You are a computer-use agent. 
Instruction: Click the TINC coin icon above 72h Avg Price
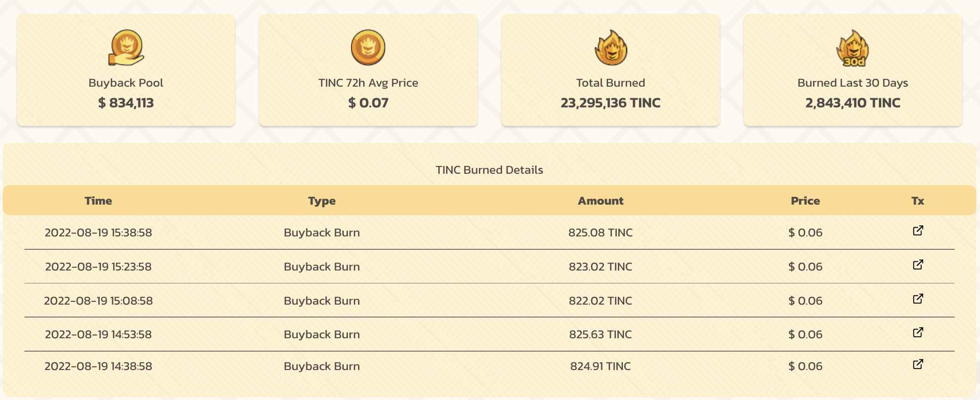(x=367, y=47)
